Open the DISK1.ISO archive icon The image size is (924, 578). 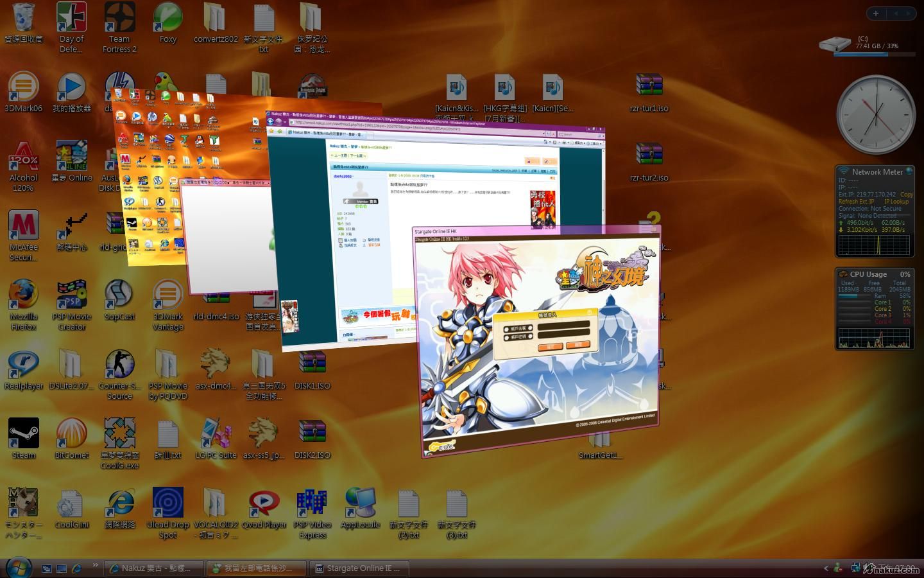point(312,365)
